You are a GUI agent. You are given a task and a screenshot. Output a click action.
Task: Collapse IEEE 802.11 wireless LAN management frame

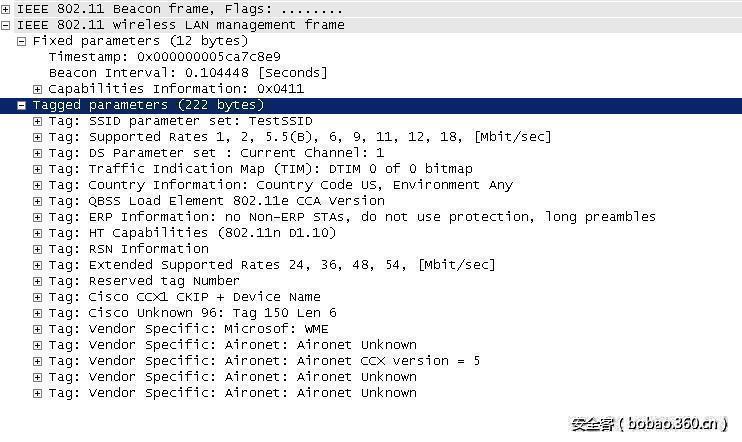coord(6,25)
